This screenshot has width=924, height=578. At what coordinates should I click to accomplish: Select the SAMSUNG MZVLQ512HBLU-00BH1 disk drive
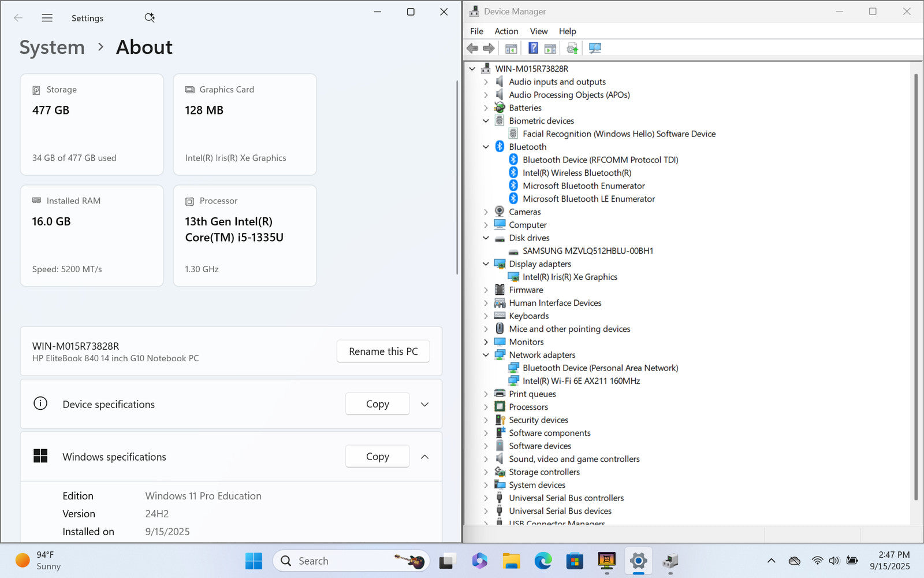[587, 251]
